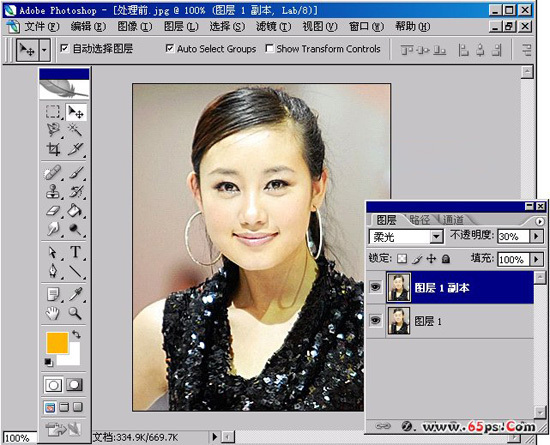The height and width of the screenshot is (445, 550).
Task: Uncheck the 自动选择图层 checkbox
Action: tap(64, 48)
